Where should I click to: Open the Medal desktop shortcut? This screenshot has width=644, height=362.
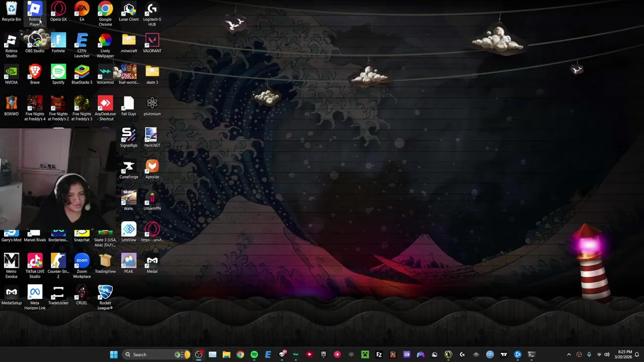(x=152, y=264)
